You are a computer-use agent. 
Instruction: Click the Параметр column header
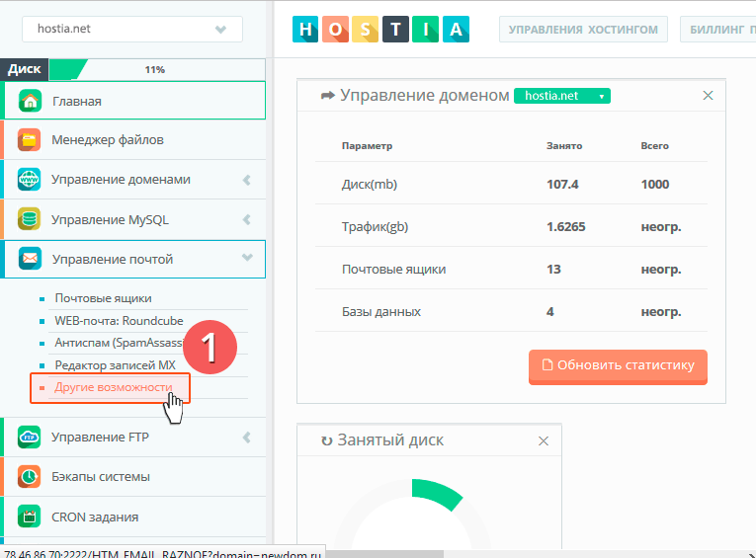tap(367, 146)
